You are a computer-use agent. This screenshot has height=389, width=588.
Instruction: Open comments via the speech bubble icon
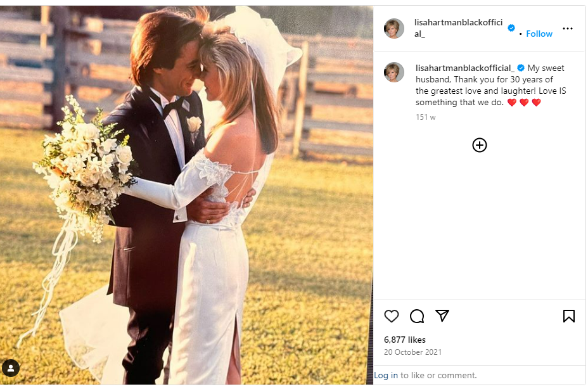pos(417,316)
